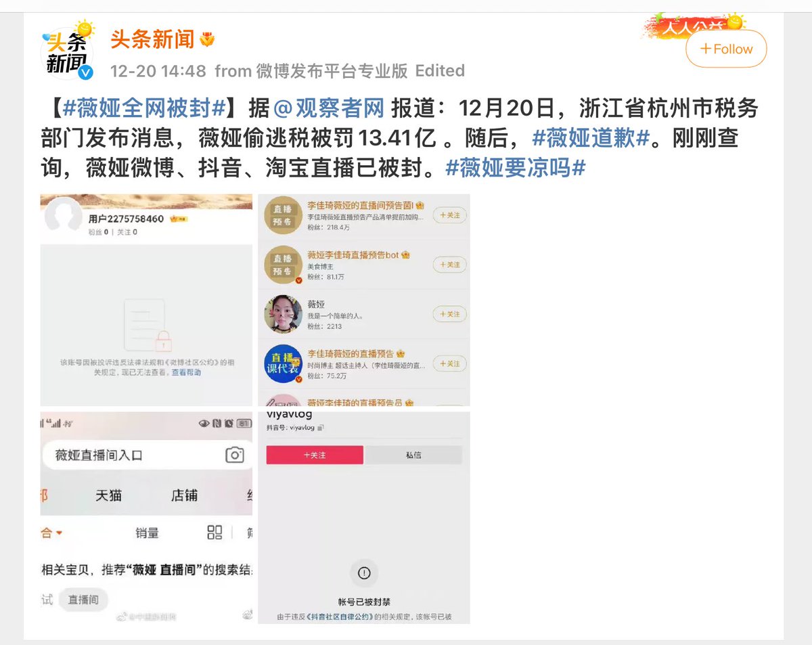Screen dimensions: 812x645
Task: Open hashtag #薇娅全网被封#
Action: click(x=144, y=108)
